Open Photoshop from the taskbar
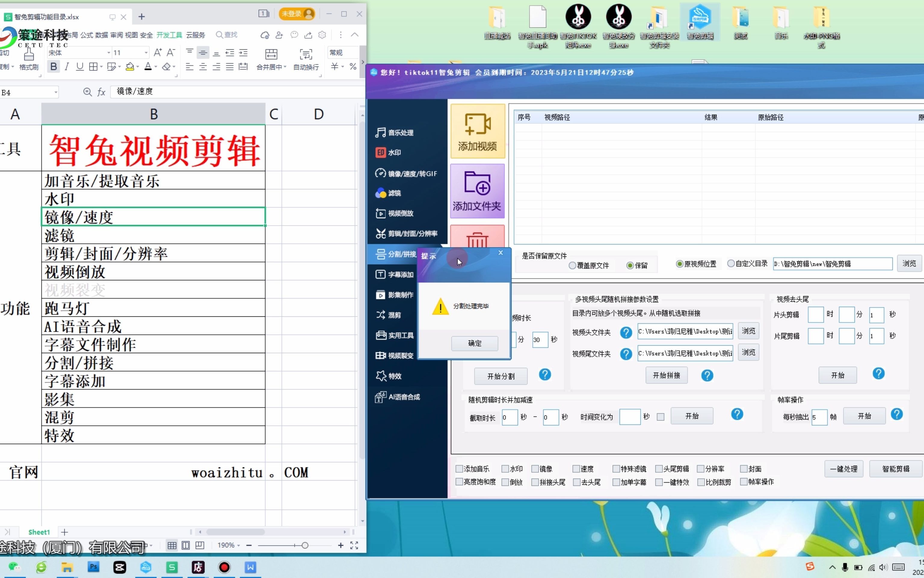This screenshot has width=924, height=578. pyautogui.click(x=93, y=567)
